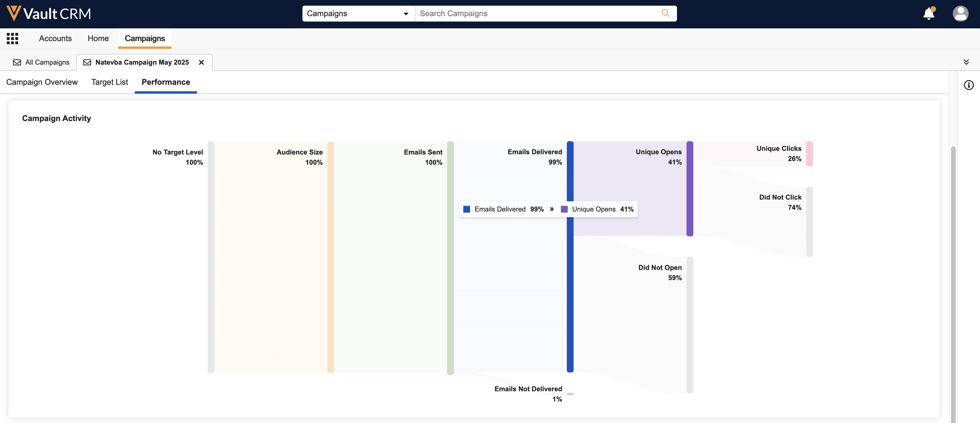
Task: Expand the double-chevron tabs overflow menu
Action: [x=966, y=62]
